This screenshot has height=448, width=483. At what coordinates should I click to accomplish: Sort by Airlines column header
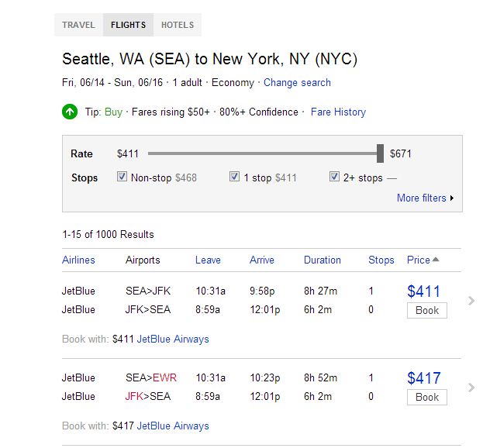(78, 260)
